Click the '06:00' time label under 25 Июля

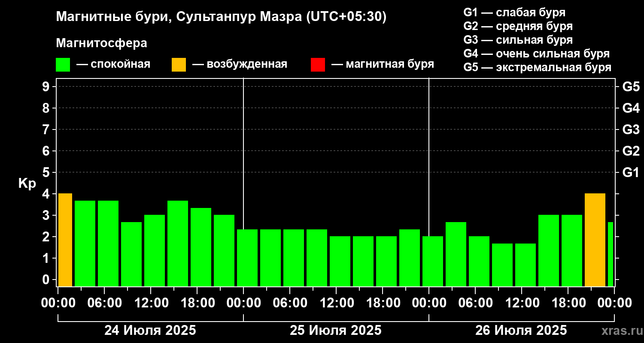(x=290, y=303)
